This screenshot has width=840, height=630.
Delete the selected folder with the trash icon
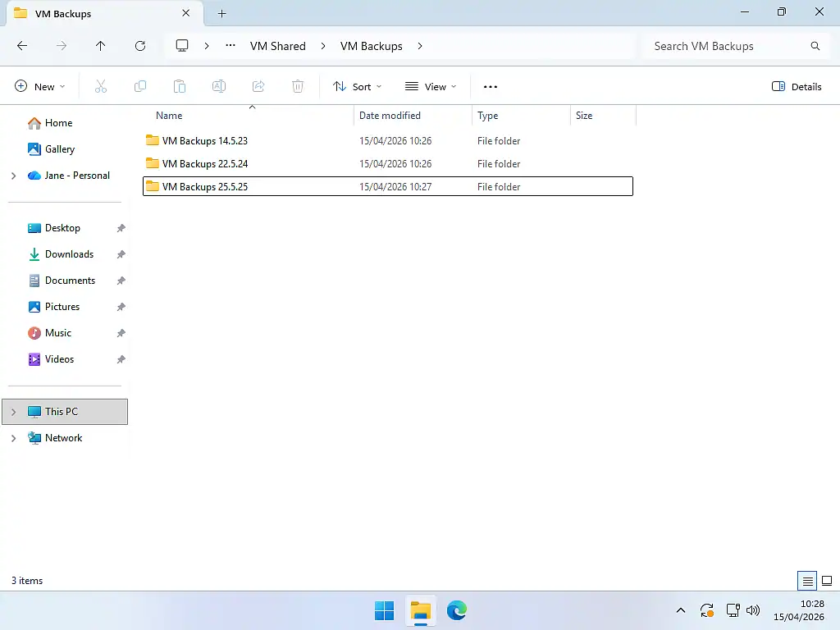(x=298, y=86)
